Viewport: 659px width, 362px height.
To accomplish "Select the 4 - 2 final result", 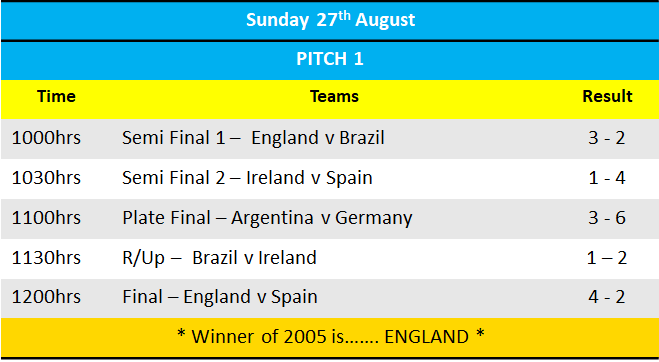I will 606,297.
